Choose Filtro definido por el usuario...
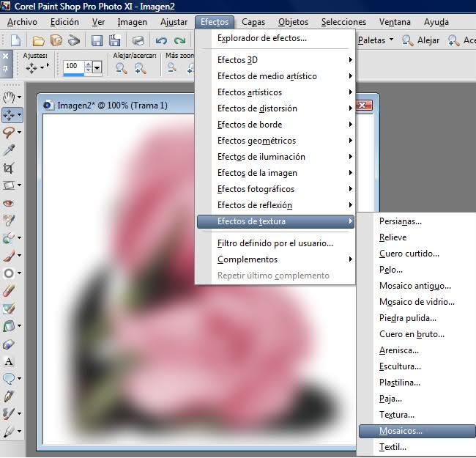 point(275,243)
